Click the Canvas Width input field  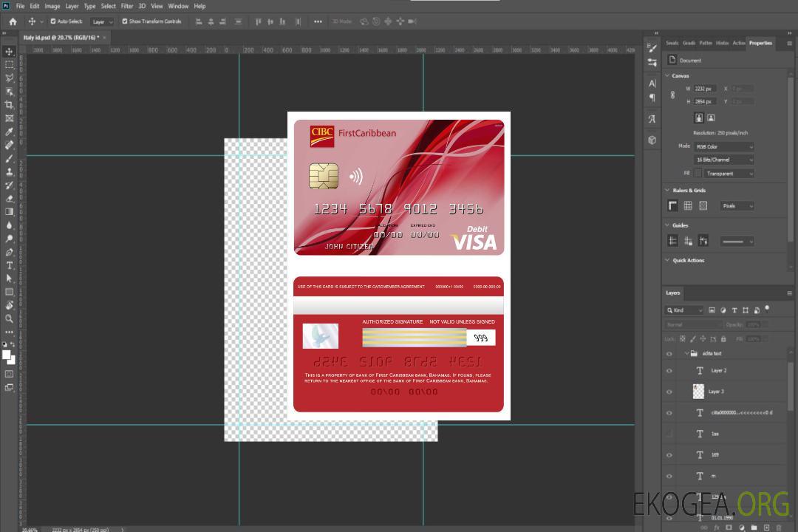tap(705, 89)
